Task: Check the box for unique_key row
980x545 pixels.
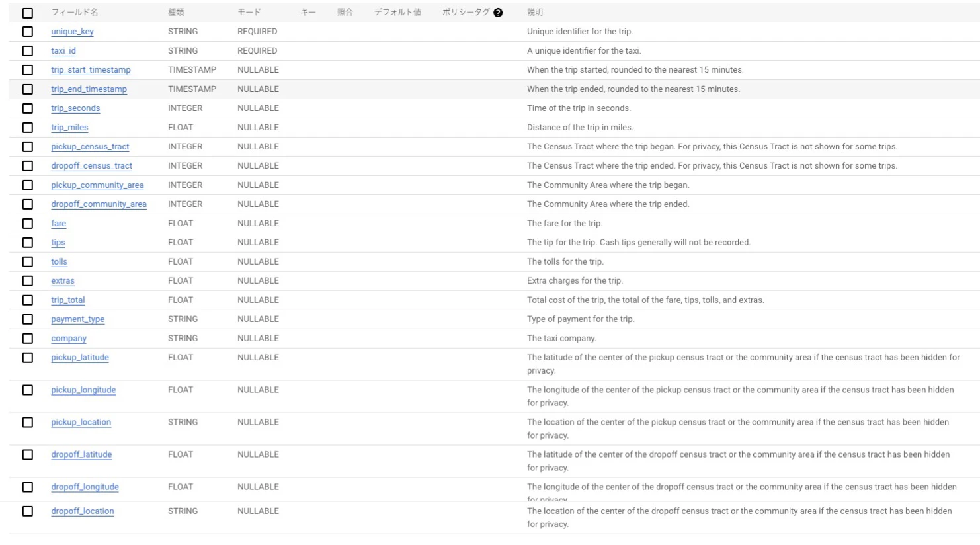Action: [x=27, y=32]
